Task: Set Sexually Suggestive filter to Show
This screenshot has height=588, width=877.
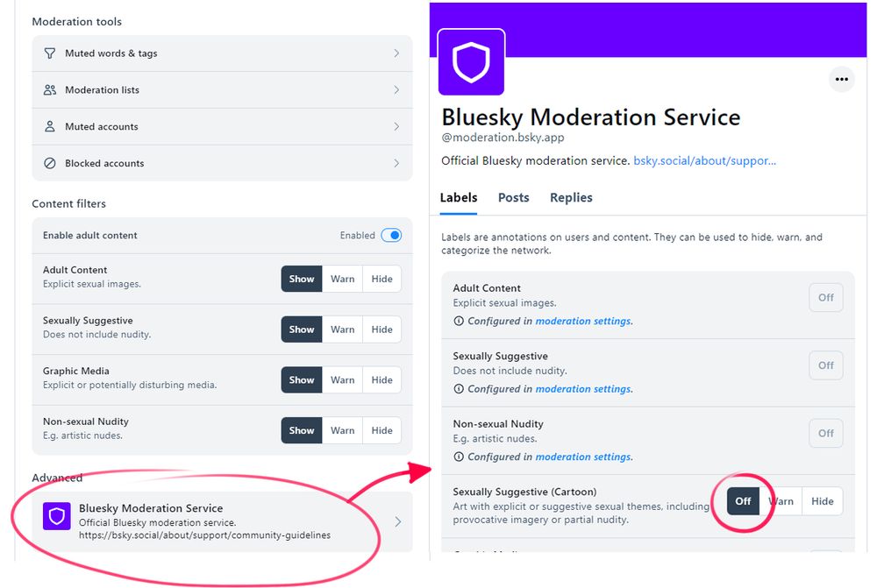Action: click(x=302, y=329)
